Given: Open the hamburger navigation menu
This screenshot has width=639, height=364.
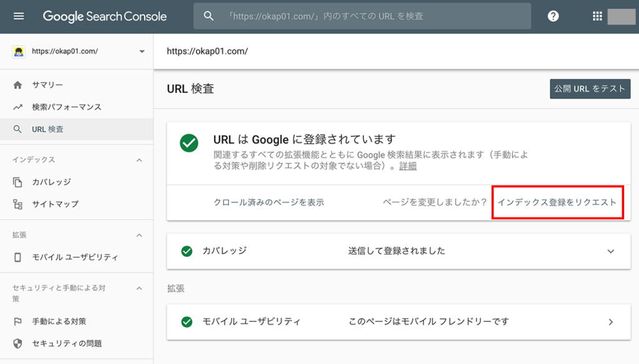Looking at the screenshot, I should (x=19, y=16).
